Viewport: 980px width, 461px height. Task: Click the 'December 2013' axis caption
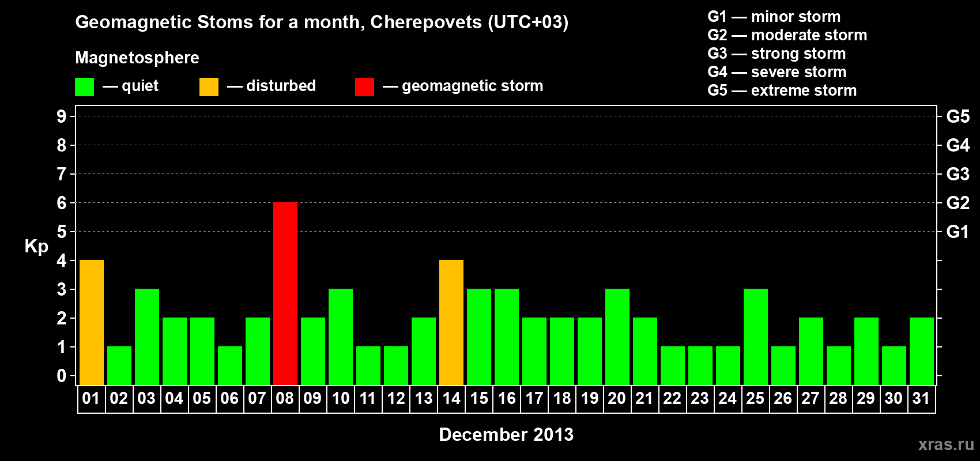[506, 434]
